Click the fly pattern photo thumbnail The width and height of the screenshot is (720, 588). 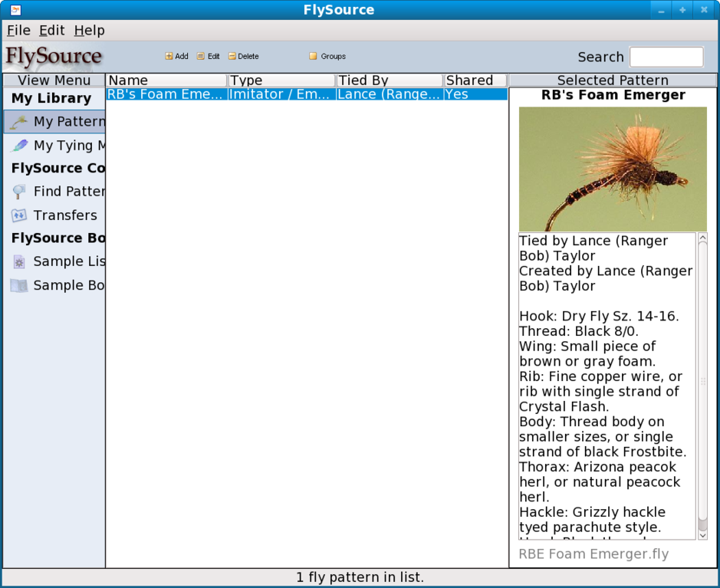[x=613, y=169]
